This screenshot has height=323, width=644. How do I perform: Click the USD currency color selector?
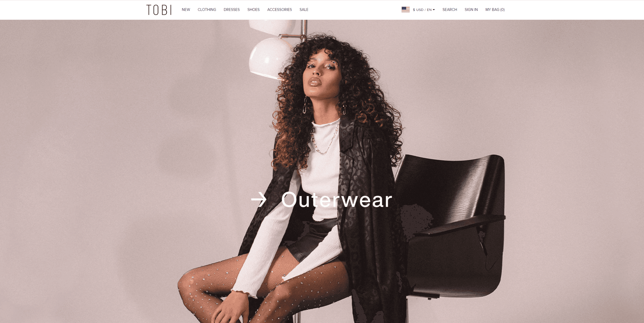[x=418, y=9]
